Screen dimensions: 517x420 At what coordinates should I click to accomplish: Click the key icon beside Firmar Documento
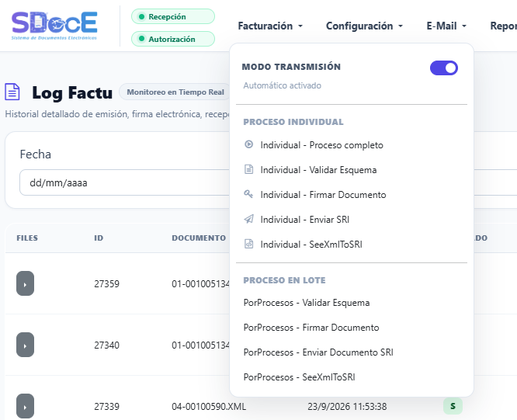[x=248, y=194]
